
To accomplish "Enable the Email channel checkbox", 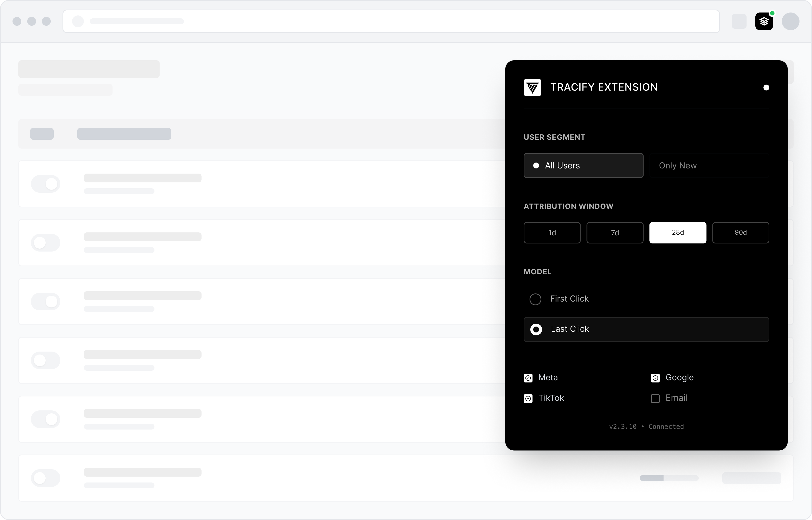I will [x=655, y=398].
